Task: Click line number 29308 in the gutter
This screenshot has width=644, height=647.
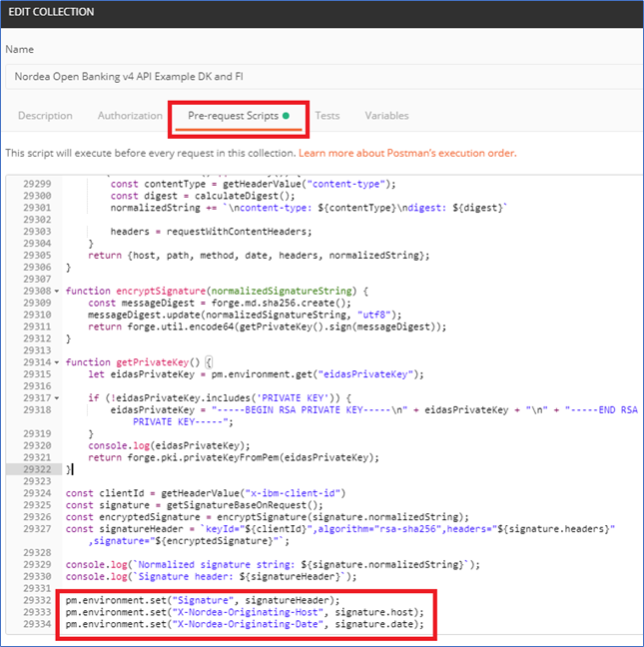Action: coord(37,291)
